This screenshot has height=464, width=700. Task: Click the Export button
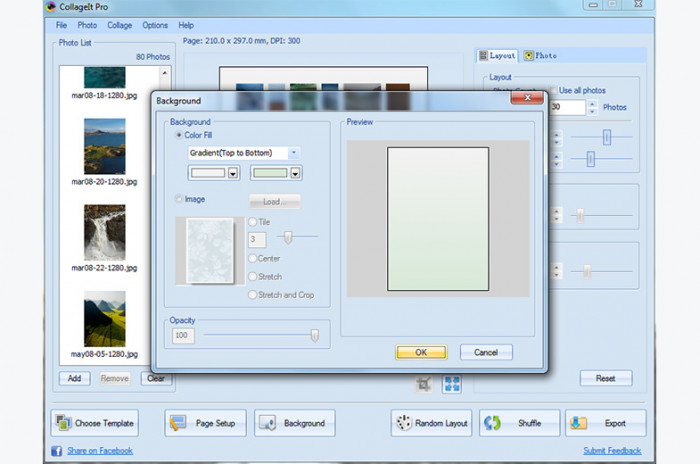(x=606, y=423)
